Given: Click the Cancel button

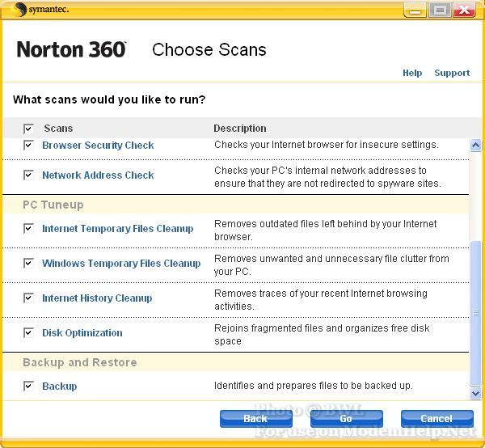Looking at the screenshot, I should click(436, 419).
